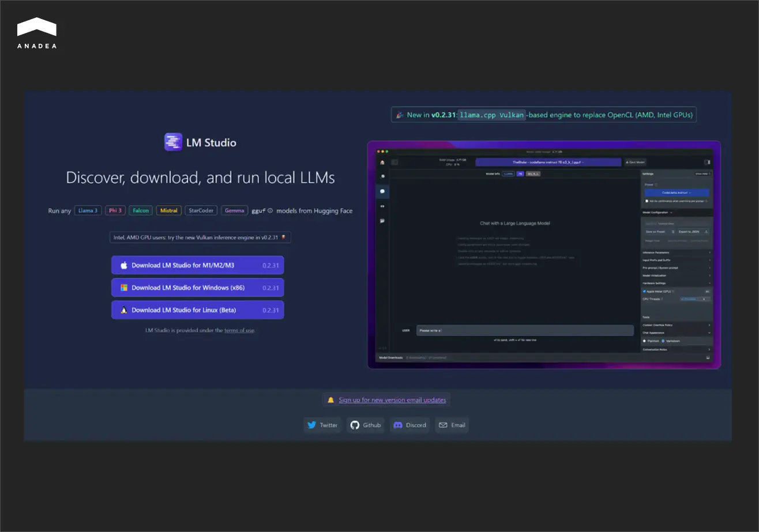Select the Plaintext radio option
The width and height of the screenshot is (759, 532).
(644, 341)
